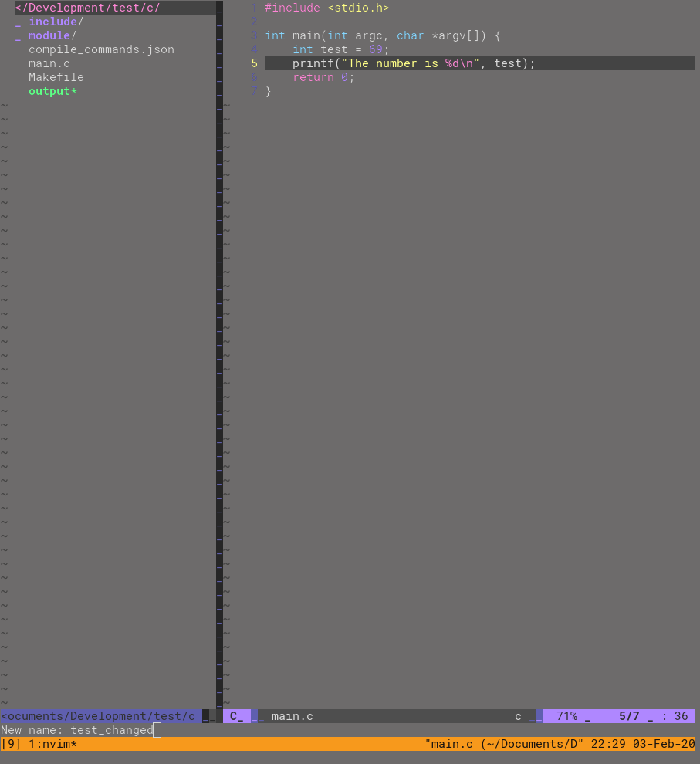Click the int main function declaration line
Image resolution: width=700 pixels, height=764 pixels.
(382, 35)
